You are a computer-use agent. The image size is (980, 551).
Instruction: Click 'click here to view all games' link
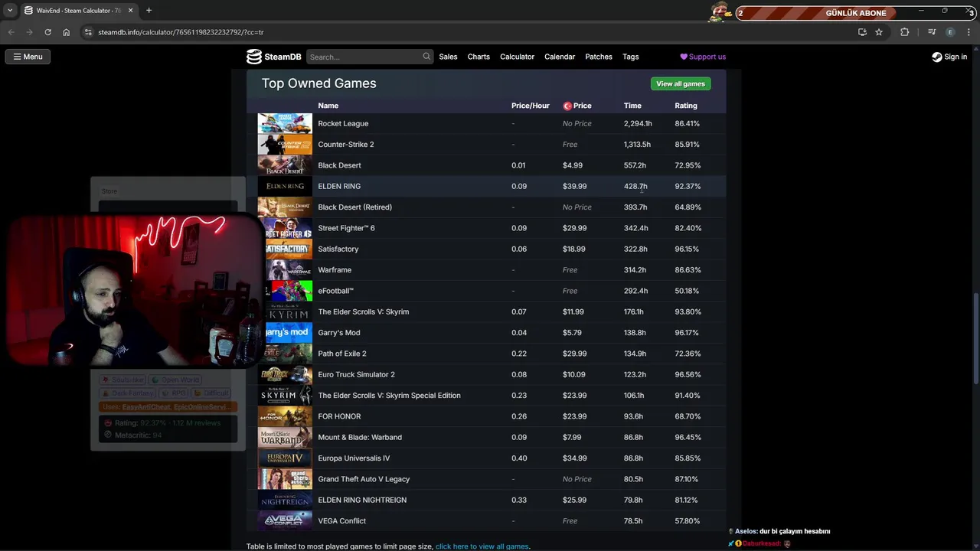point(482,546)
